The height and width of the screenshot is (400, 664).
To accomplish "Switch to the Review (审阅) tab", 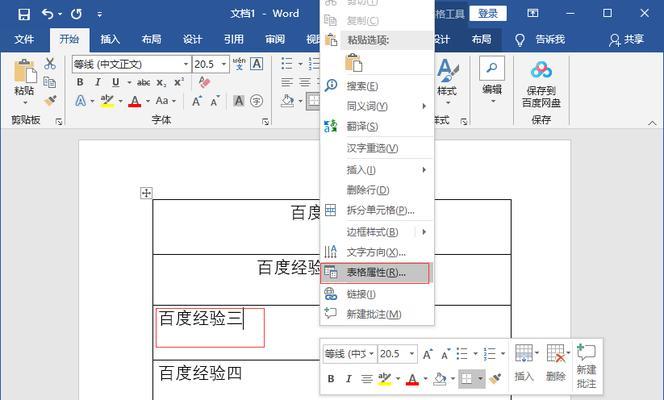I will 275,40.
